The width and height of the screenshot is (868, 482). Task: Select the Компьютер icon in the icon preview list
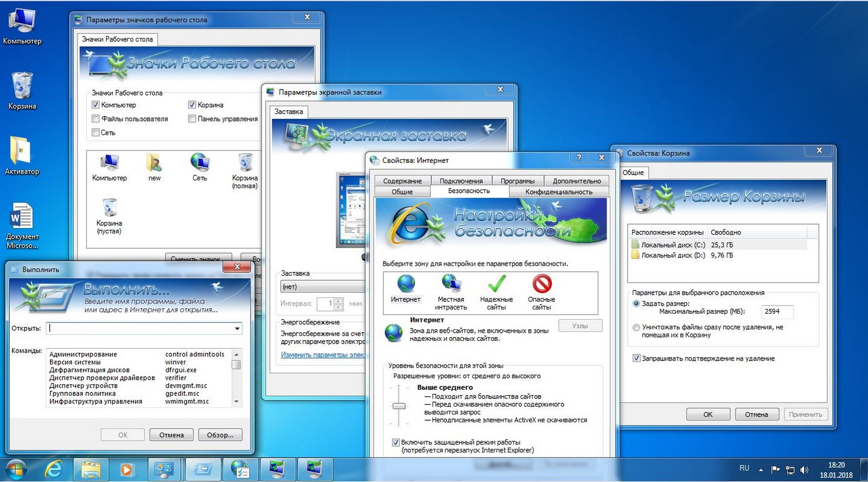(110, 167)
